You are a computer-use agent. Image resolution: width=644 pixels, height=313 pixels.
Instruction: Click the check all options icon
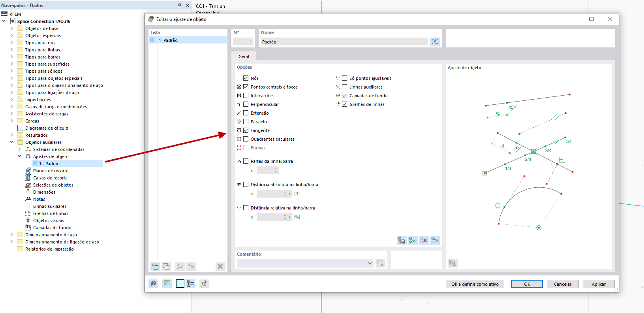[x=413, y=240]
